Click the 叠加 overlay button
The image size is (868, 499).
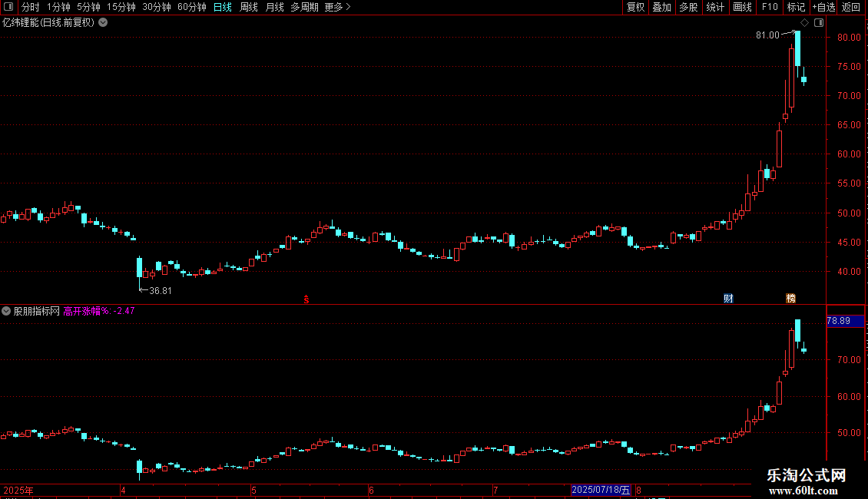[x=662, y=7]
